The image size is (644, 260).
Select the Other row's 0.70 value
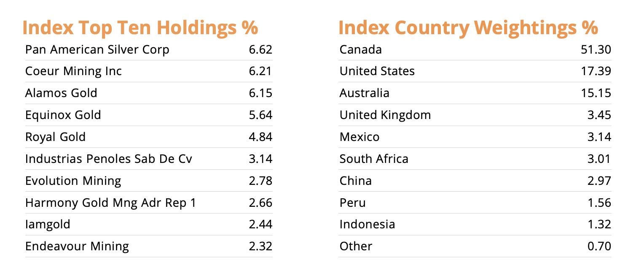[600, 246]
